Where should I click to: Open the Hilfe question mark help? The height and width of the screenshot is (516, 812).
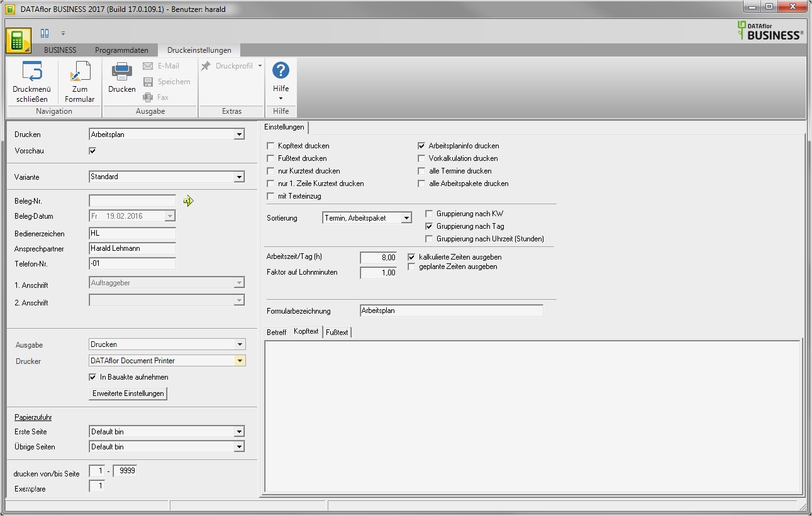[281, 70]
